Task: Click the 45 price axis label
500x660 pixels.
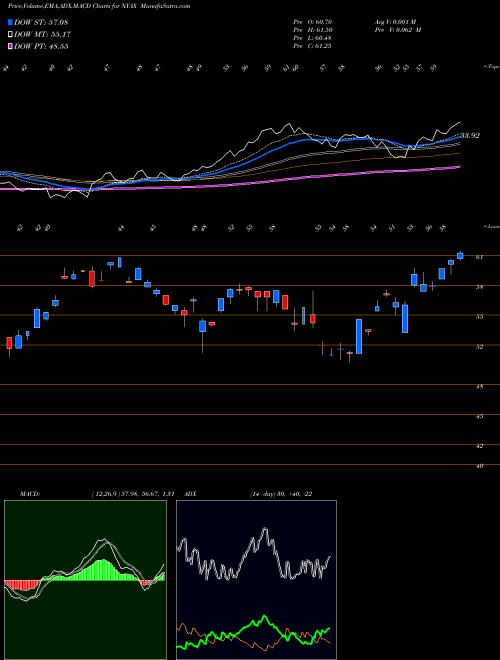Action: 479,416
